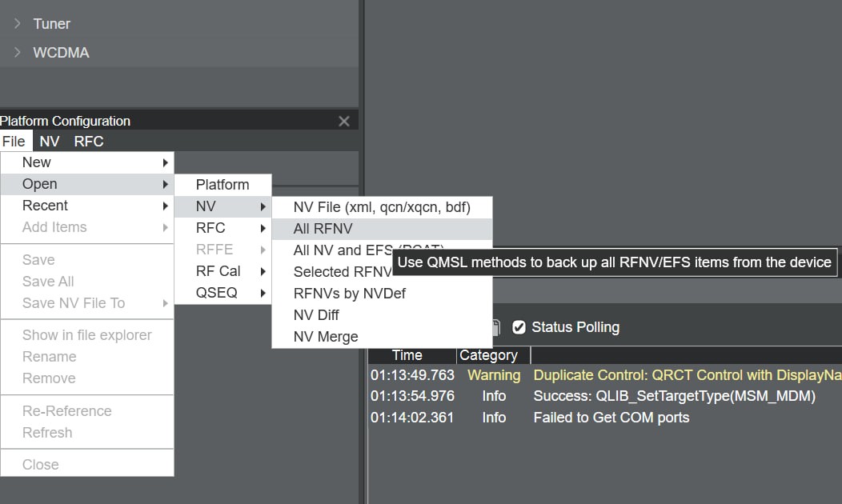This screenshot has height=504, width=842.
Task: Expand the RF Cal submenu
Action: [x=223, y=271]
